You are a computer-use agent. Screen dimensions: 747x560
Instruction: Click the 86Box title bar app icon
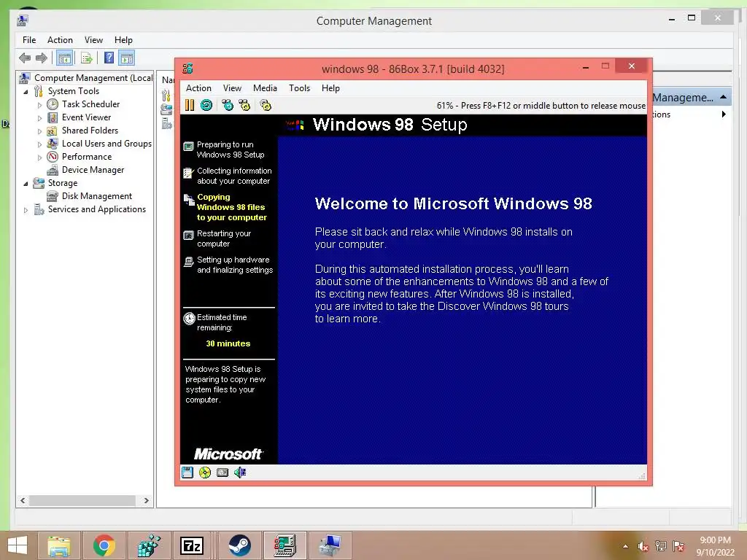tap(187, 69)
